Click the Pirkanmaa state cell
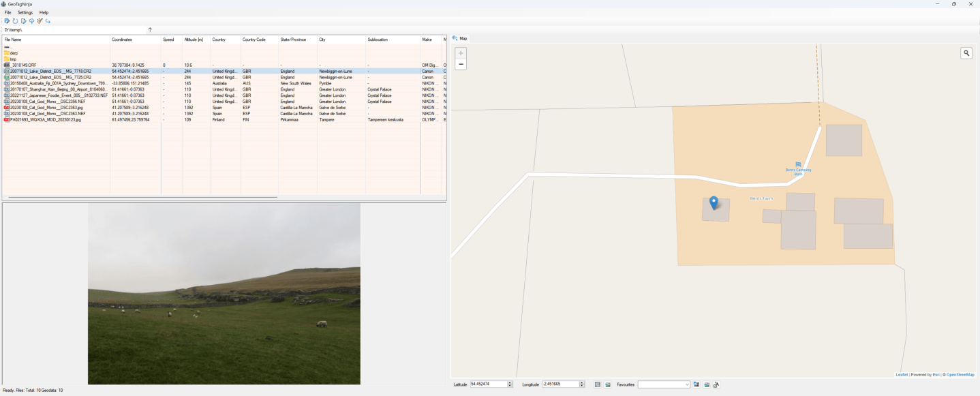The image size is (980, 396). [290, 119]
